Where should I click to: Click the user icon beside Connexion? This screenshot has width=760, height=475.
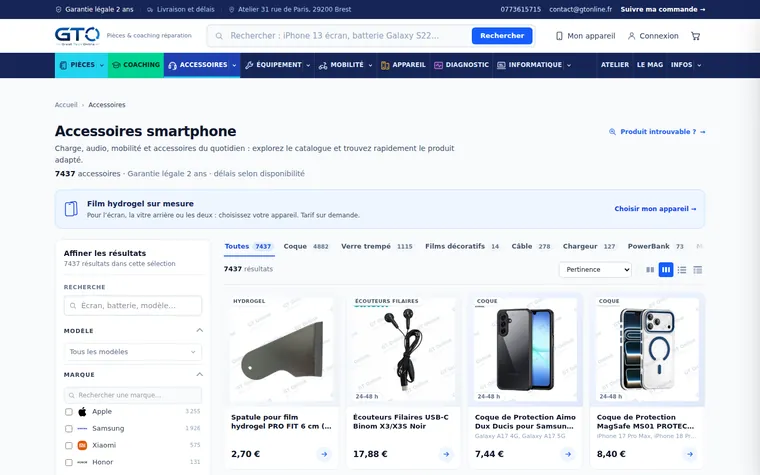(632, 36)
